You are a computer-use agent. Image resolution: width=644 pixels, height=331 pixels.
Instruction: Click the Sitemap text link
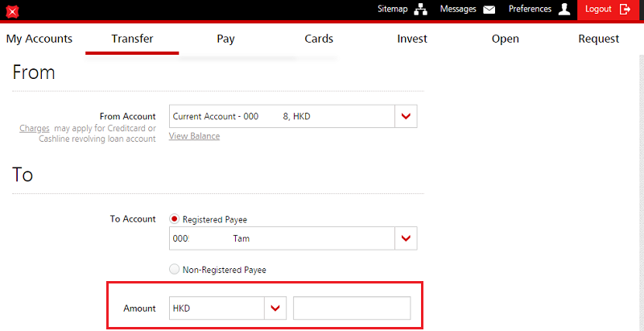(x=393, y=10)
